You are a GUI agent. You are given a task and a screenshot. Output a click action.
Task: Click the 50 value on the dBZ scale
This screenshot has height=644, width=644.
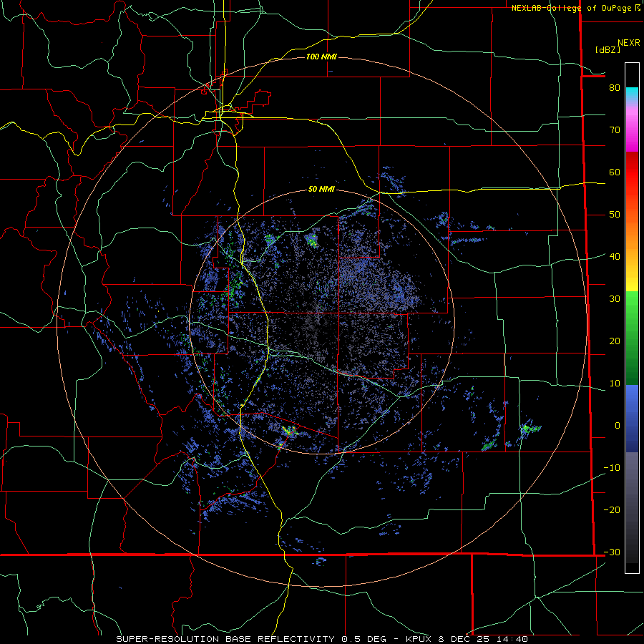(x=615, y=215)
